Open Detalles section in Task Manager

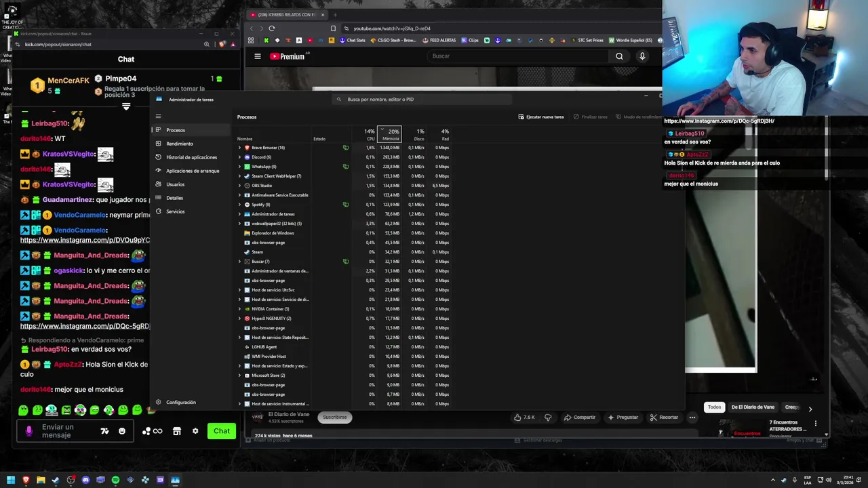coord(174,198)
